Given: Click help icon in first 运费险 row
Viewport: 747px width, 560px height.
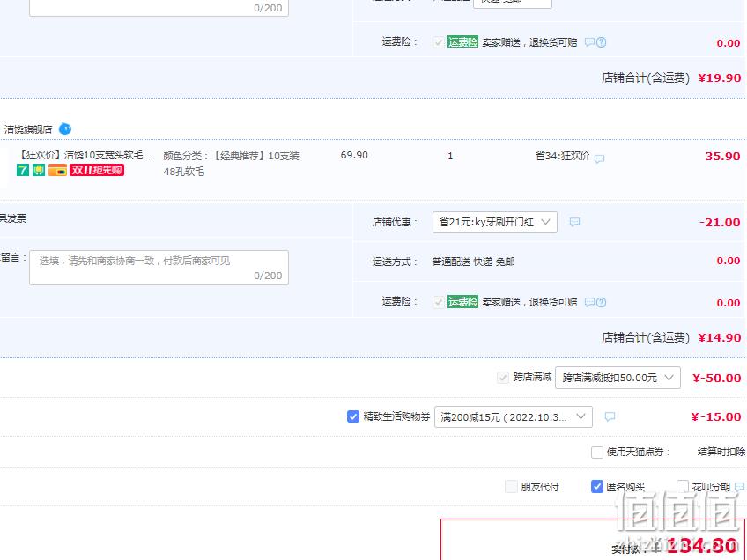Looking at the screenshot, I should pos(602,42).
